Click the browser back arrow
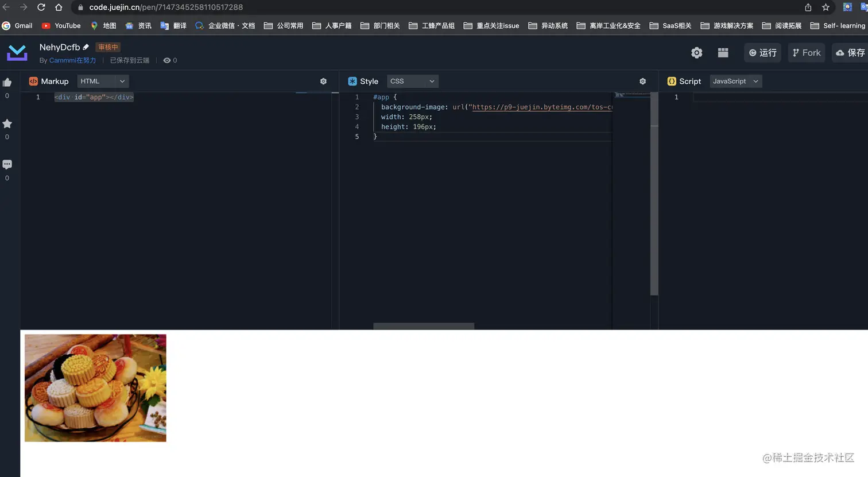Image resolution: width=868 pixels, height=477 pixels. pos(7,7)
